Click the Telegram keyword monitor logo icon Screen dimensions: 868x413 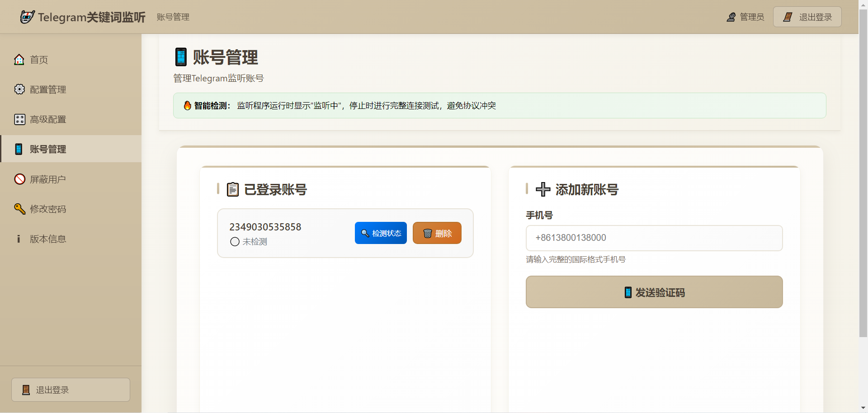[x=27, y=17]
